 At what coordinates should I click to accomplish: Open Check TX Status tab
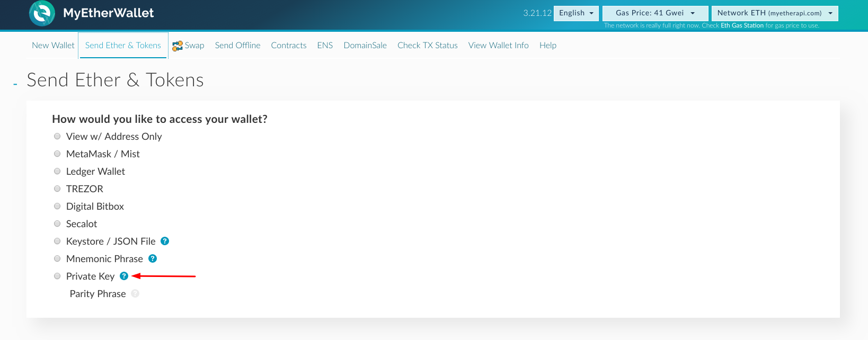pyautogui.click(x=428, y=46)
